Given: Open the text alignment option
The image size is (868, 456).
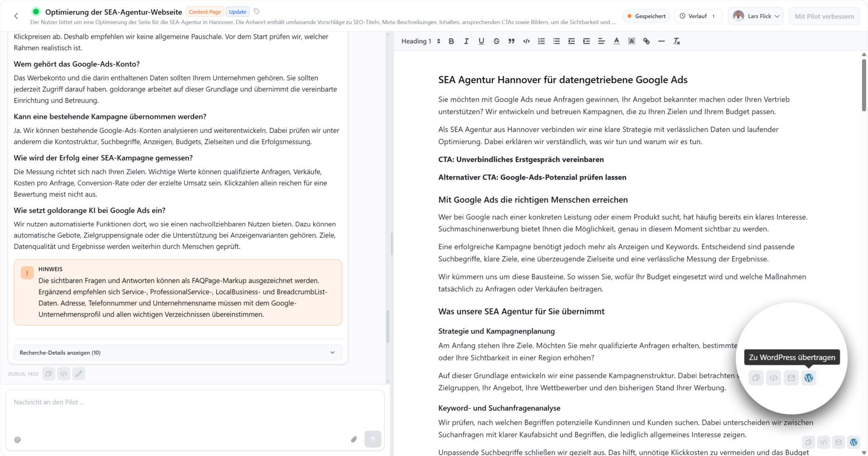Looking at the screenshot, I should tap(601, 41).
